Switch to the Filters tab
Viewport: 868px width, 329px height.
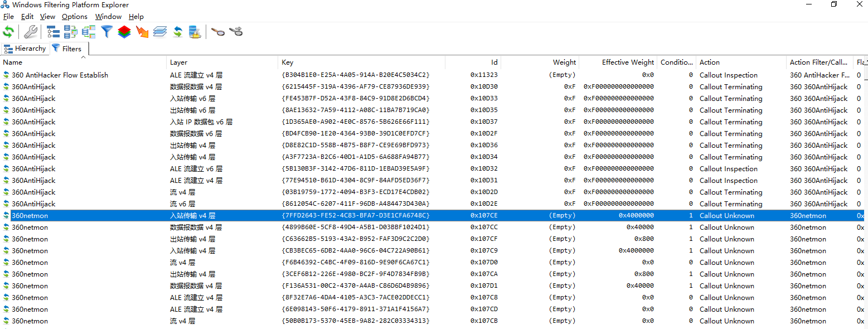[x=69, y=49]
